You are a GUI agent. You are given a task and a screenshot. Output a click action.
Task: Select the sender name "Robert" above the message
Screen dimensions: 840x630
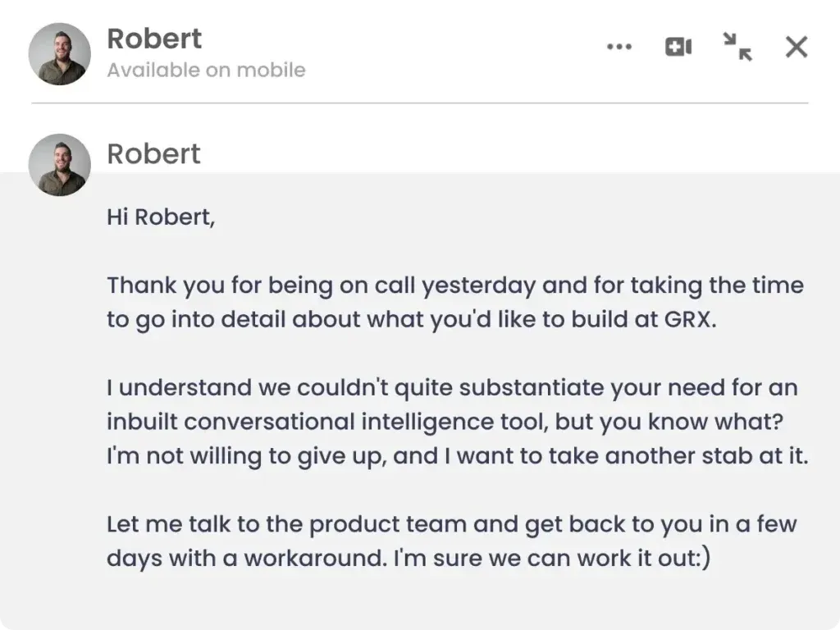point(153,153)
